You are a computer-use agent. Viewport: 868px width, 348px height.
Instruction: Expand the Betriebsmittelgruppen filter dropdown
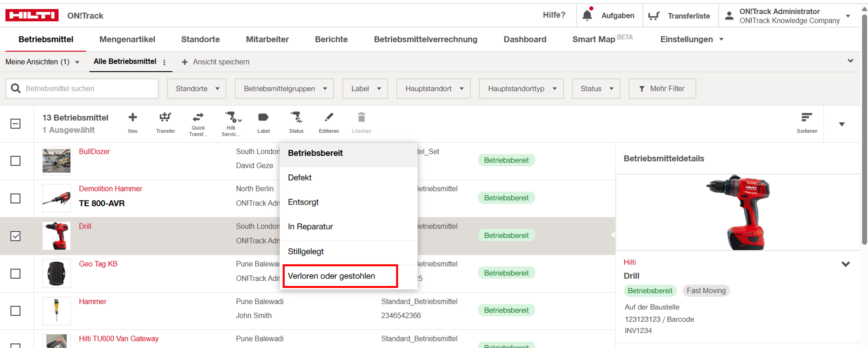click(284, 88)
